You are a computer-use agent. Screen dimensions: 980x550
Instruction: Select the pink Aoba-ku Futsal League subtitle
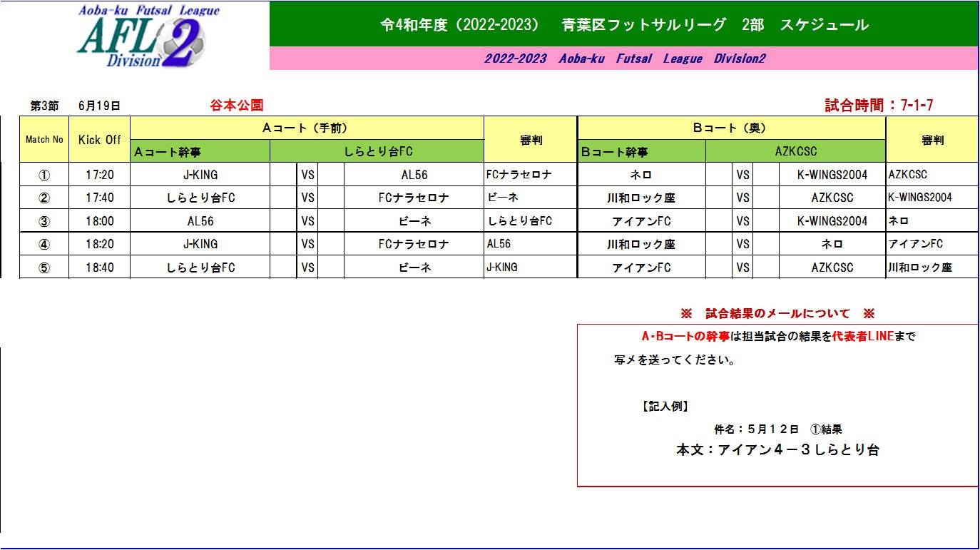(623, 58)
